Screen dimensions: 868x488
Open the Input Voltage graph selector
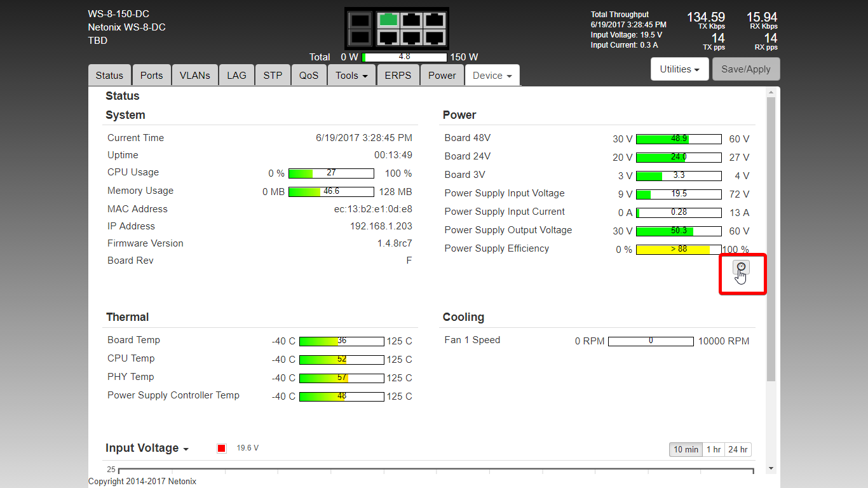[x=147, y=448]
